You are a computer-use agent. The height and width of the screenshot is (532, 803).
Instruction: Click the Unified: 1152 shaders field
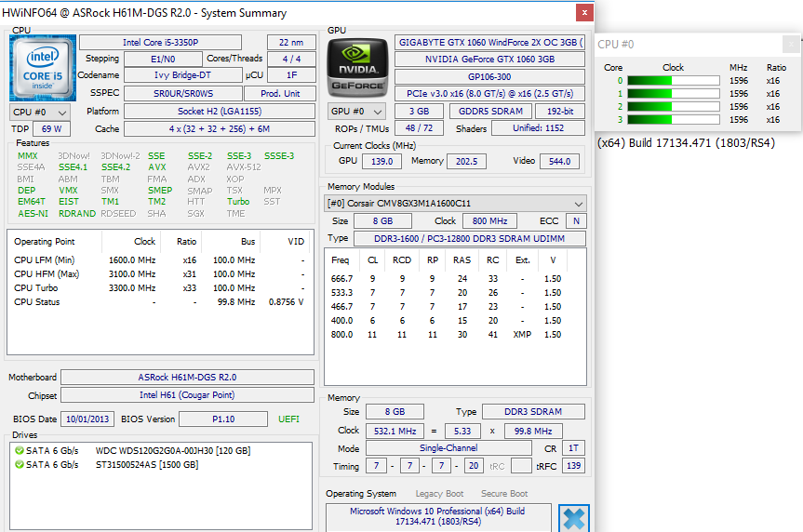538,128
